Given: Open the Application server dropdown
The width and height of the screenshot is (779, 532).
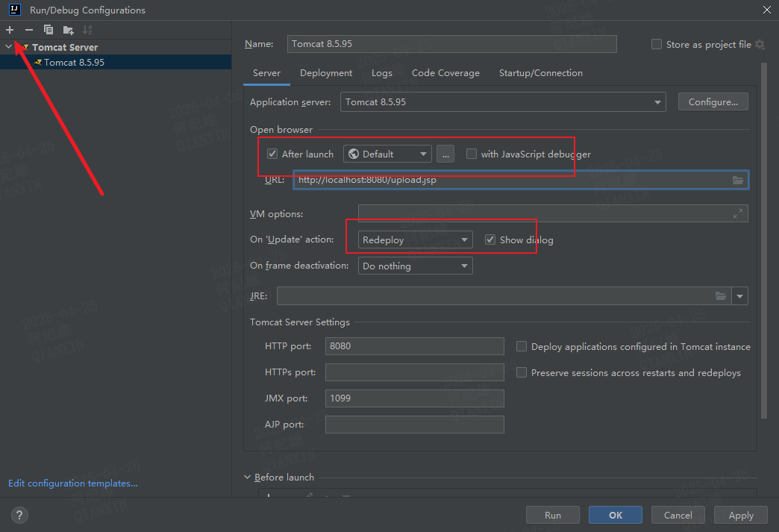Looking at the screenshot, I should click(x=503, y=101).
